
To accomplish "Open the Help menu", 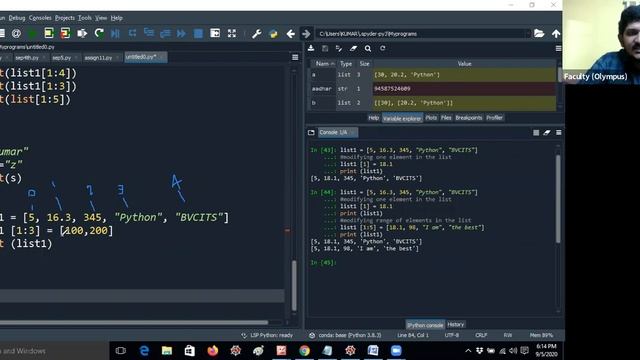I will pos(116,18).
